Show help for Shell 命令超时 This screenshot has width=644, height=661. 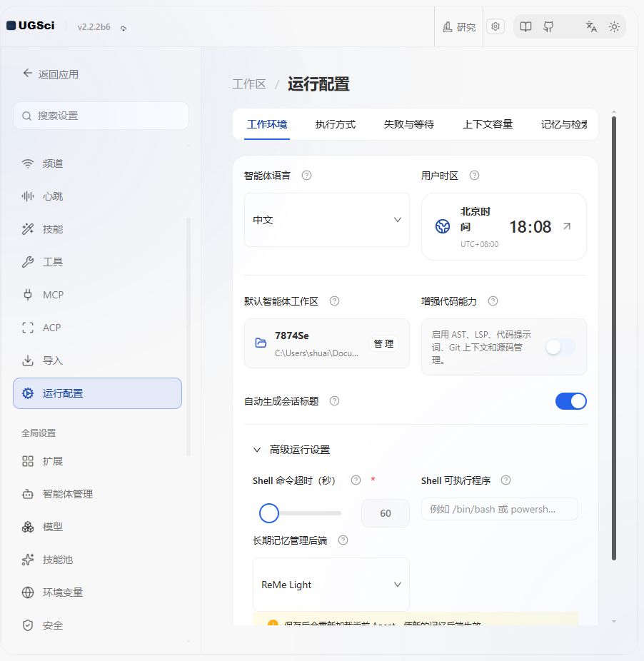(356, 480)
